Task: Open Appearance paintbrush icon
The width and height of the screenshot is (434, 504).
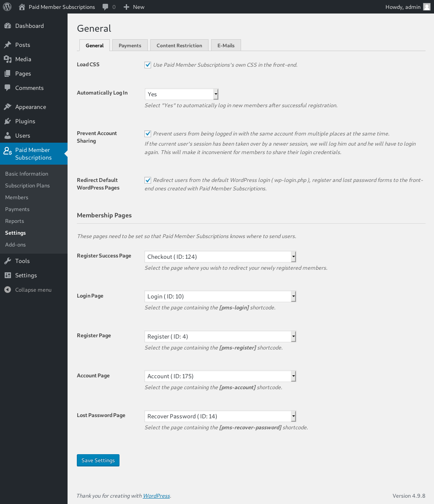Action: point(8,107)
